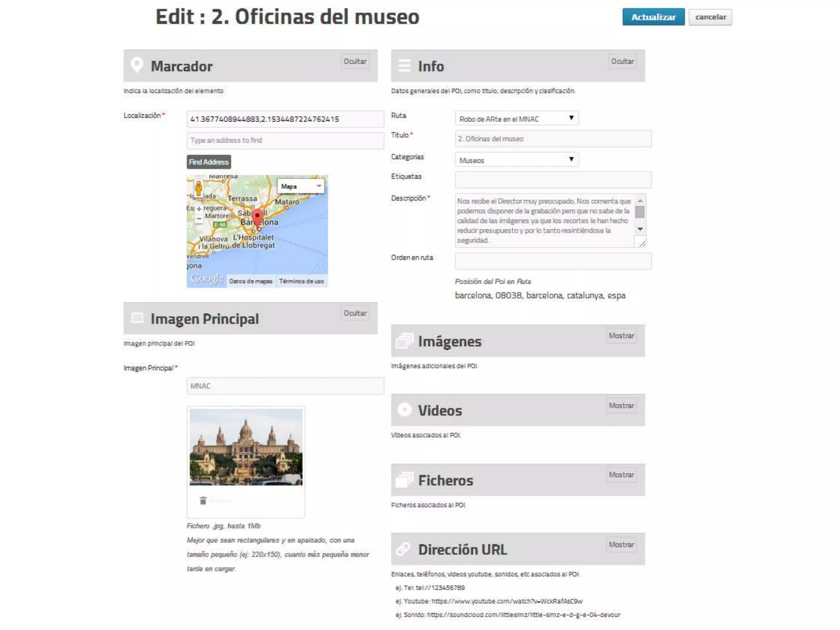The width and height of the screenshot is (840, 630).
Task: Click the Info section list icon
Action: point(404,66)
